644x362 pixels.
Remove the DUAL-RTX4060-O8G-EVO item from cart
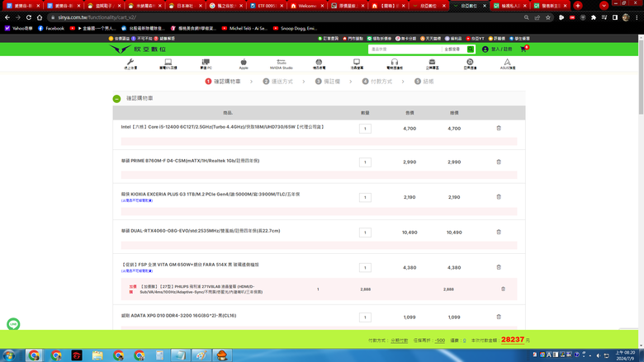[499, 232]
